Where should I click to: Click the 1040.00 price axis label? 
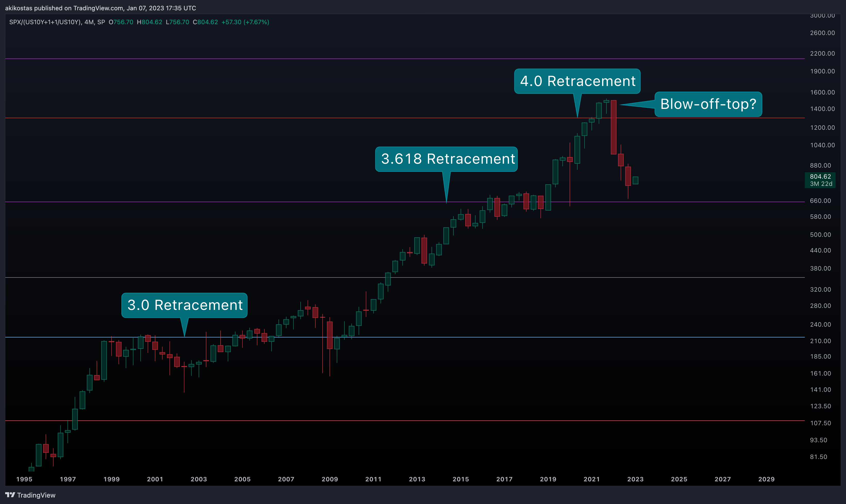[822, 145]
